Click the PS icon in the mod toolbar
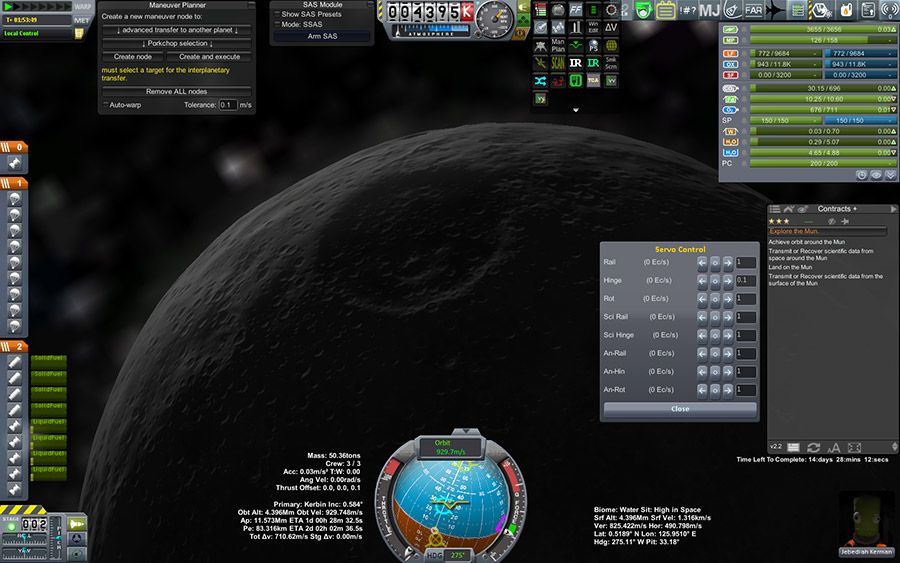Image resolution: width=900 pixels, height=563 pixels. [593, 45]
